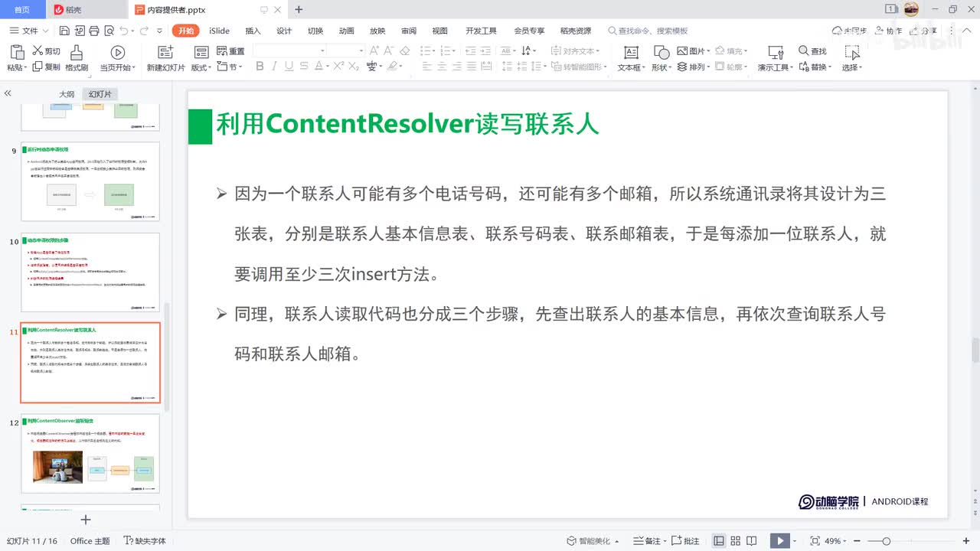Click the Undo arrow icon
The width and height of the screenshot is (980, 551).
pos(124,31)
